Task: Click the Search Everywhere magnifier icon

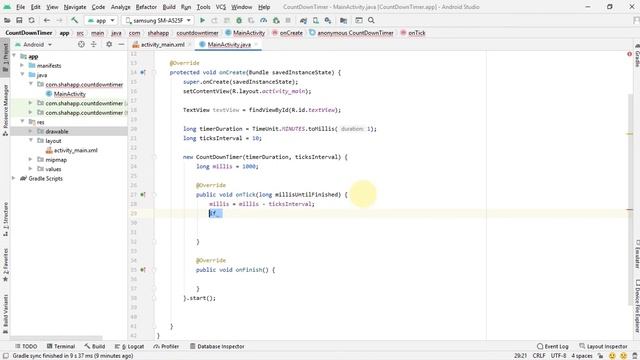Action: coord(371,20)
